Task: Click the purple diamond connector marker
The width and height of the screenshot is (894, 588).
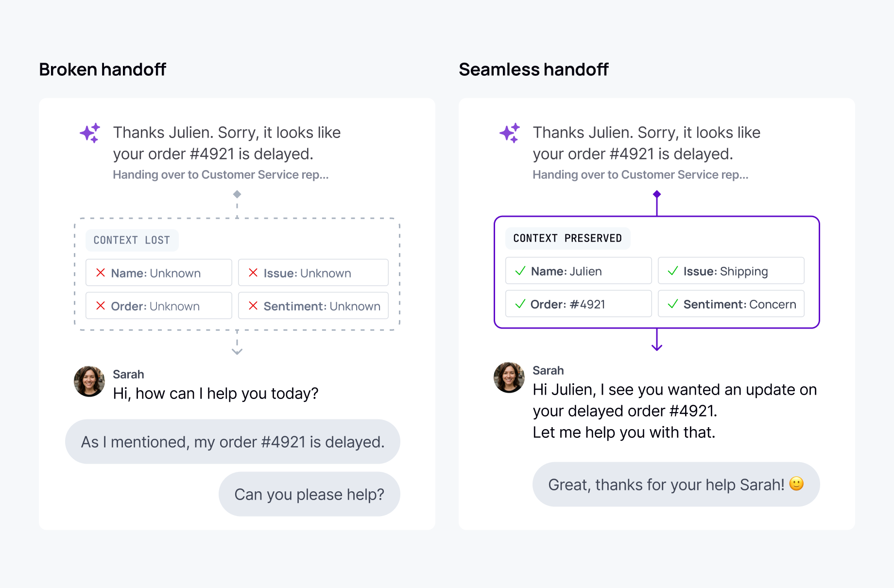Action: pyautogui.click(x=657, y=193)
